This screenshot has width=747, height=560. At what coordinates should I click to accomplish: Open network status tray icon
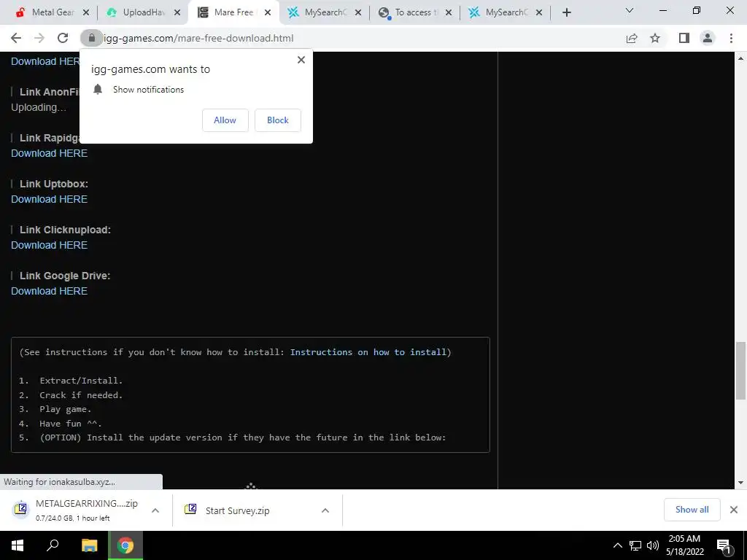click(x=635, y=545)
